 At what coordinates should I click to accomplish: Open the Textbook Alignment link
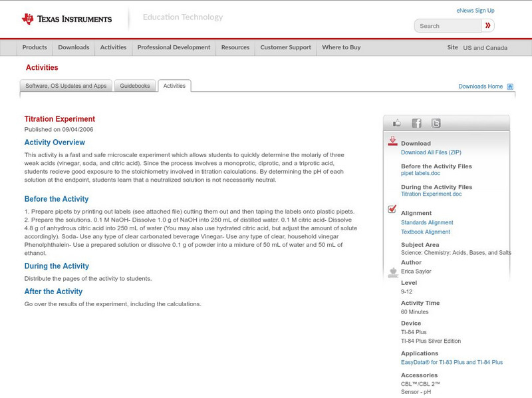[x=426, y=232]
